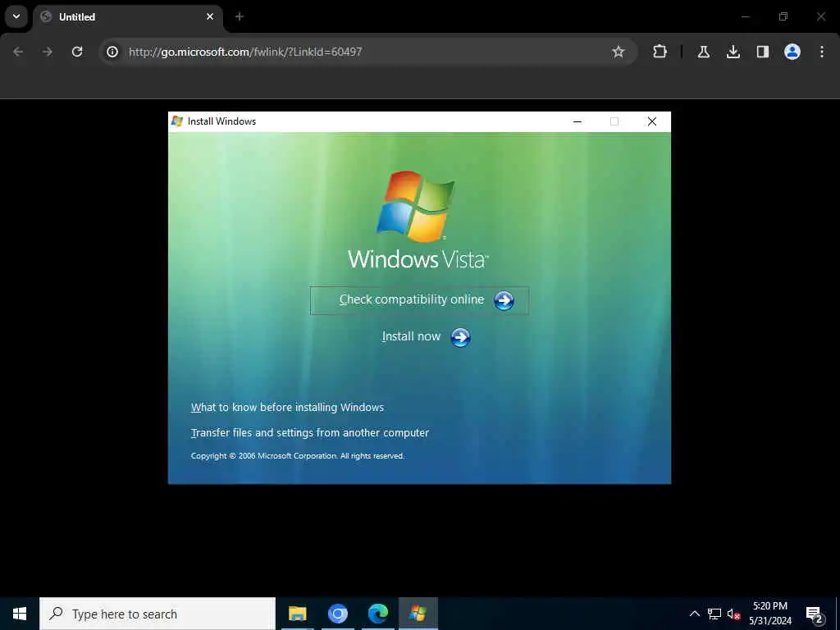Open Chrome from the taskbar

[338, 614]
